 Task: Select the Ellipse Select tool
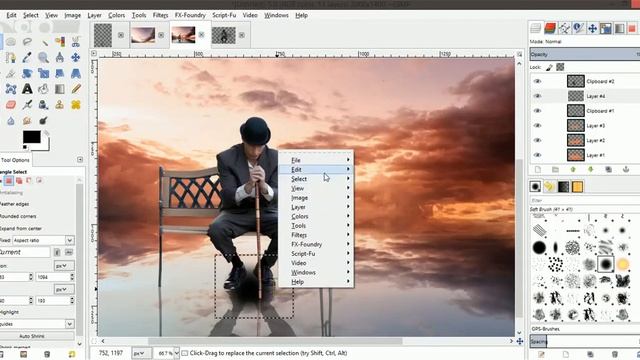point(11,42)
